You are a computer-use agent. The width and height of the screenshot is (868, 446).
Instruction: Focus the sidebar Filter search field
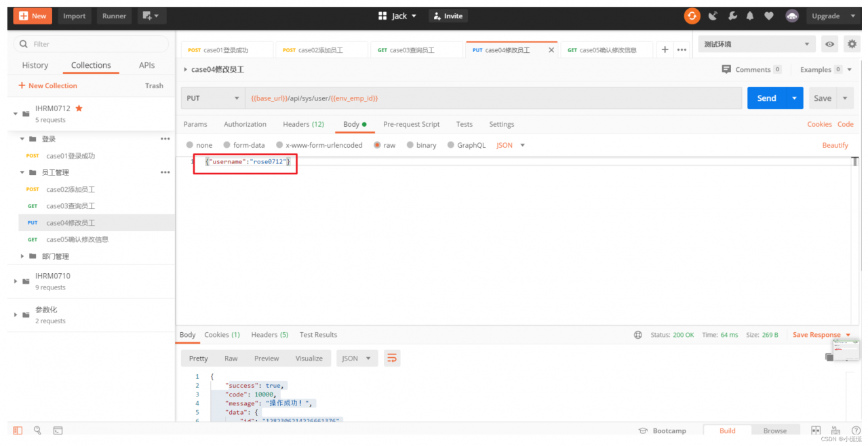pos(91,44)
